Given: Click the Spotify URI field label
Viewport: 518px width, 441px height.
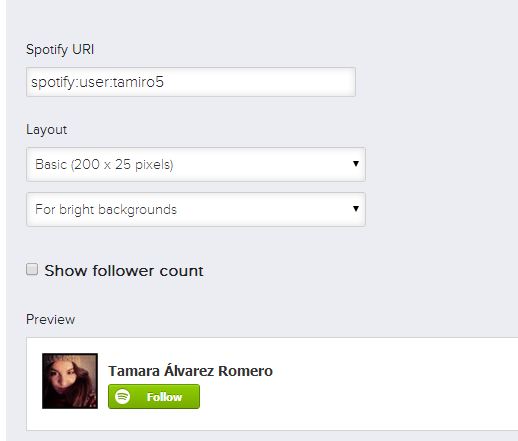Looking at the screenshot, I should (60, 50).
